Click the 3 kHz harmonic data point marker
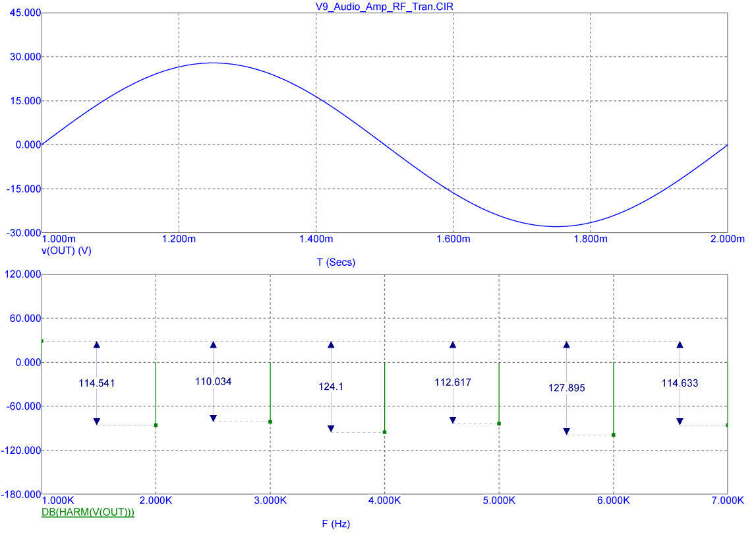 (x=270, y=422)
